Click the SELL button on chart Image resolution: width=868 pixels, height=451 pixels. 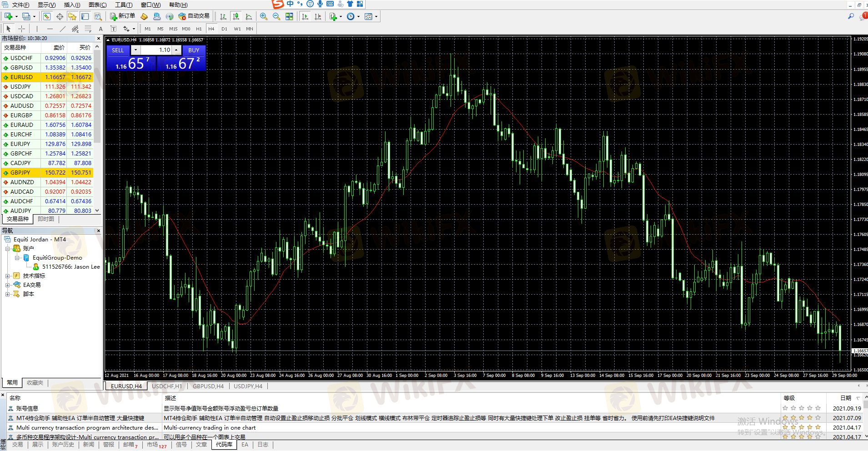[x=118, y=50]
